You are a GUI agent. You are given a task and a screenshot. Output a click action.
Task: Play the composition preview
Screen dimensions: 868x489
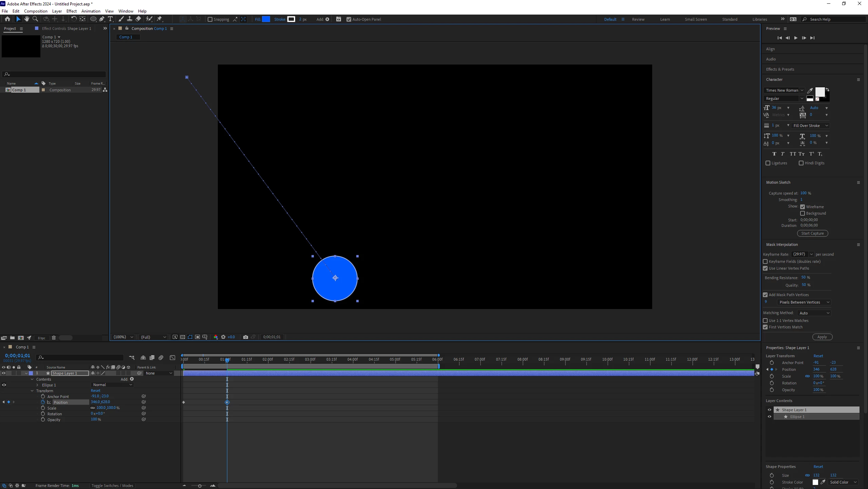[796, 38]
